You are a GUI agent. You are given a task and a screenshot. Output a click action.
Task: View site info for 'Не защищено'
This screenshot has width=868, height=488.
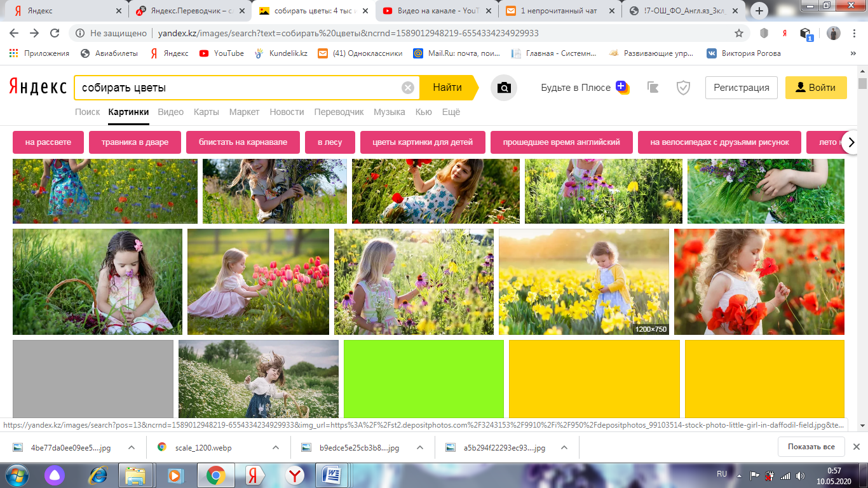112,33
